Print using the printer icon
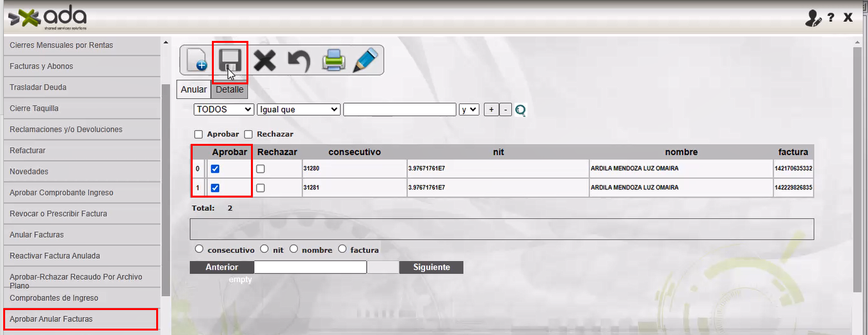 tap(333, 61)
